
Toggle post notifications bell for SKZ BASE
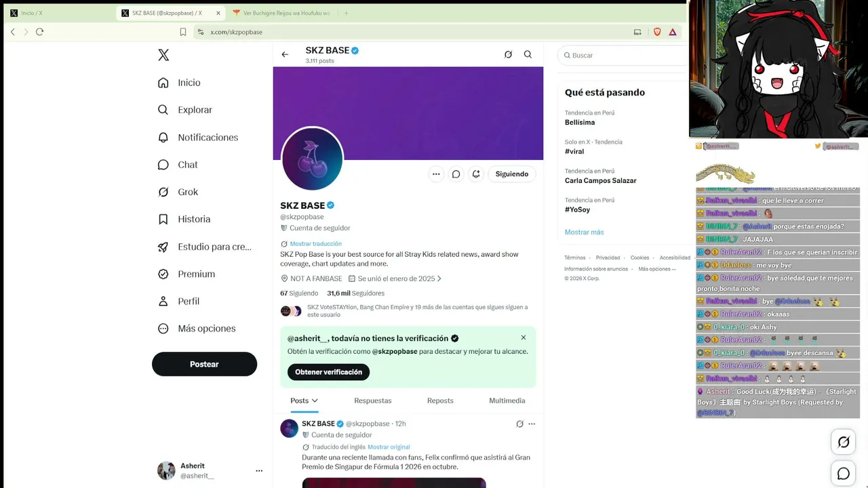click(476, 174)
